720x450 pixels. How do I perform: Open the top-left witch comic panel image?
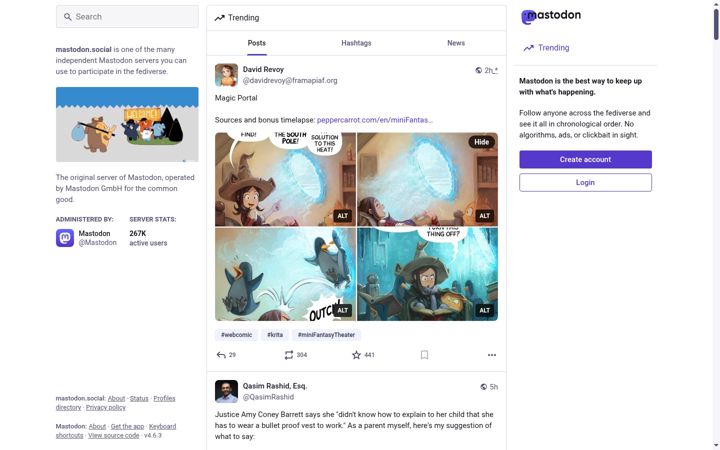pos(285,180)
